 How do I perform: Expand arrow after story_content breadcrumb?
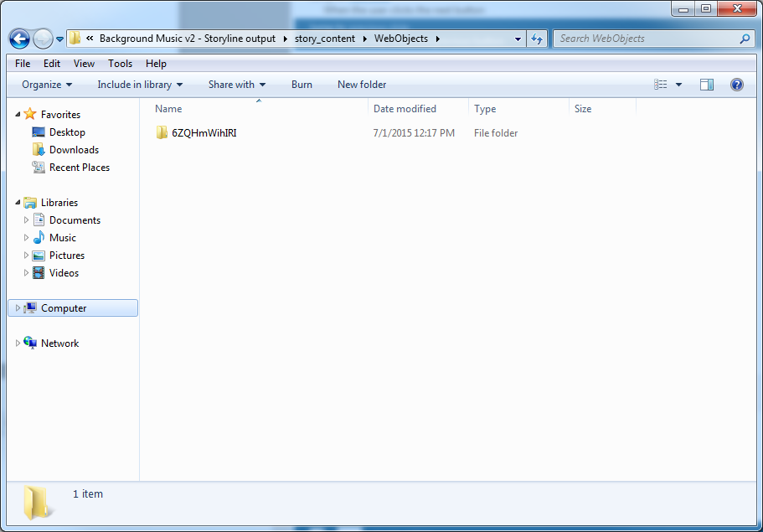(365, 39)
